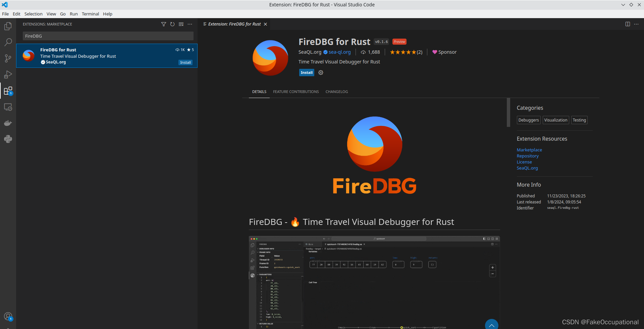Switch to the DETAILS tab
Viewport: 644px width, 329px height.
[x=259, y=92]
